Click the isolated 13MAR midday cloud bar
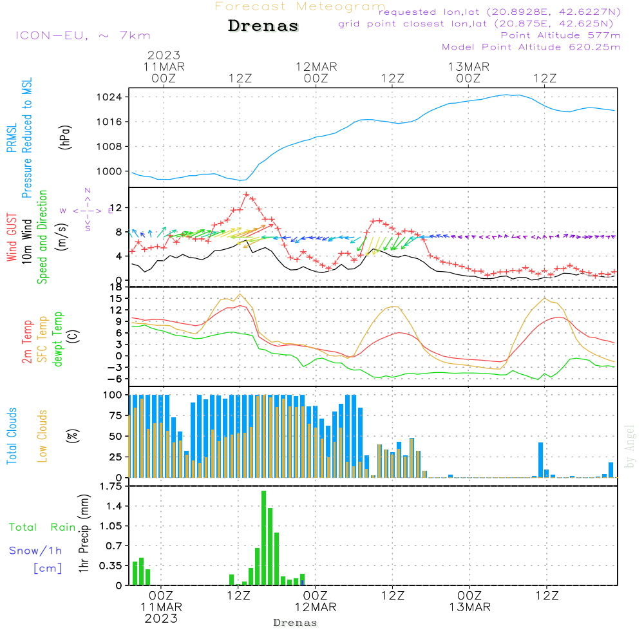Viewport: 644px width, 644px height. pyautogui.click(x=540, y=459)
